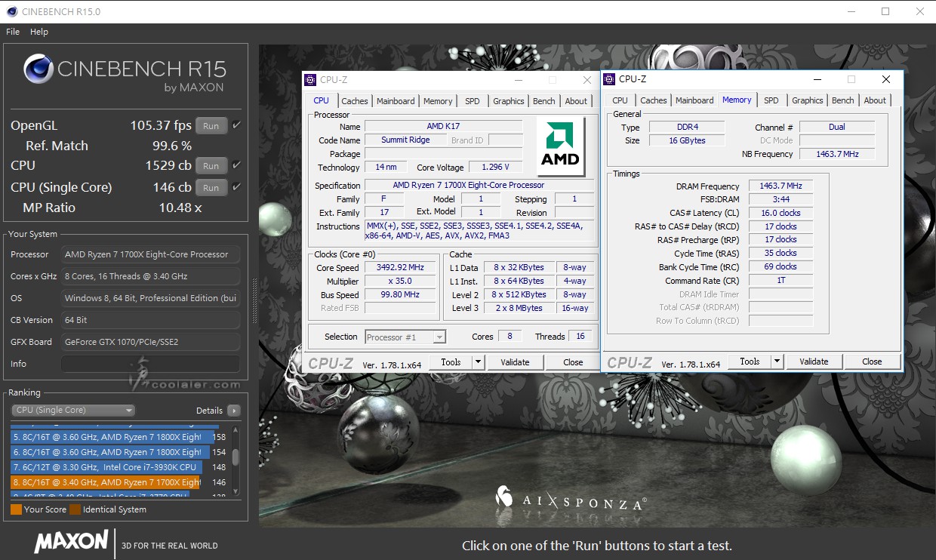The width and height of the screenshot is (936, 560).
Task: Click the arrow icon beside Details
Action: point(234,411)
